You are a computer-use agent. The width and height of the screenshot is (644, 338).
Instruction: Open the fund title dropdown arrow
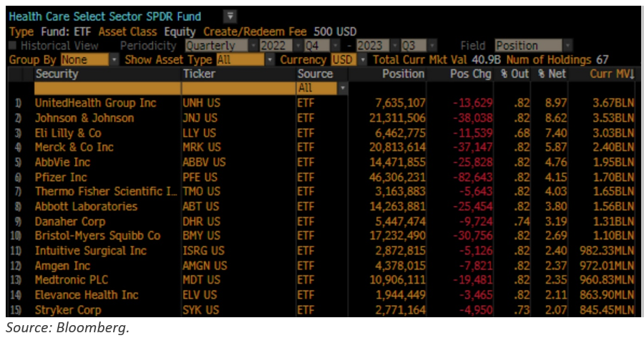pos(230,16)
